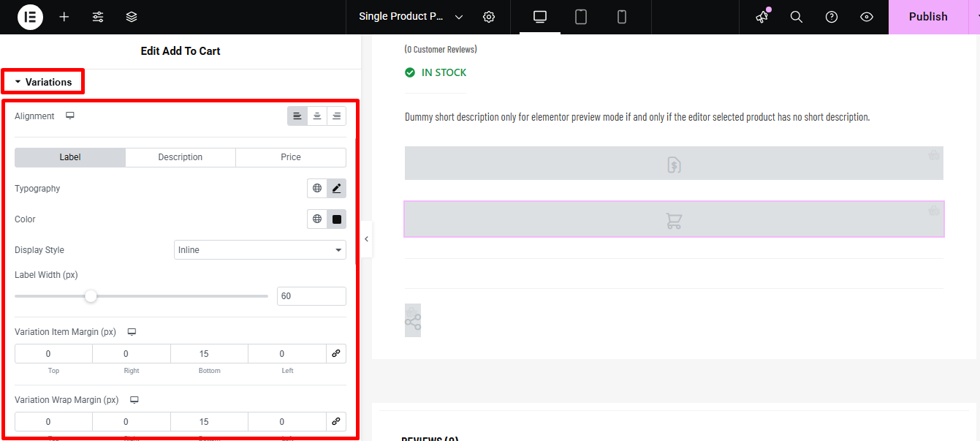Open the Add Element plus icon
Image resolution: width=980 pixels, height=441 pixels.
tap(64, 17)
